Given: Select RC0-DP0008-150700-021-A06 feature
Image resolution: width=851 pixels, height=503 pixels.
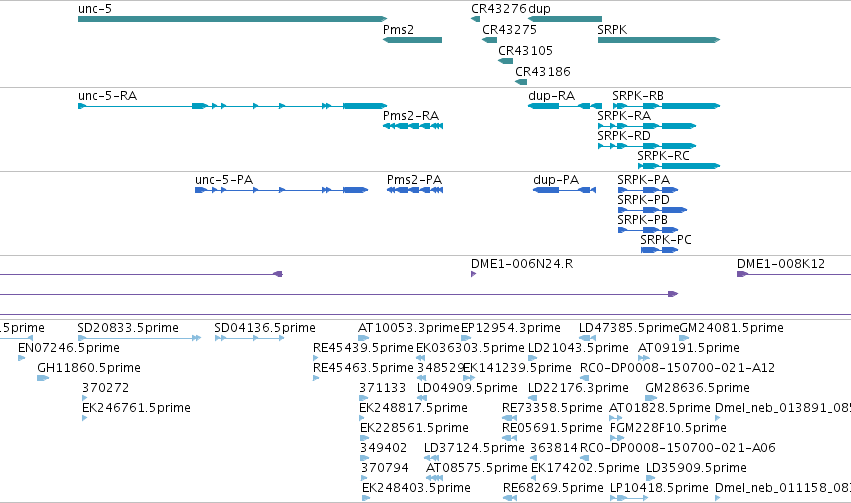Looking at the screenshot, I should [x=585, y=459].
